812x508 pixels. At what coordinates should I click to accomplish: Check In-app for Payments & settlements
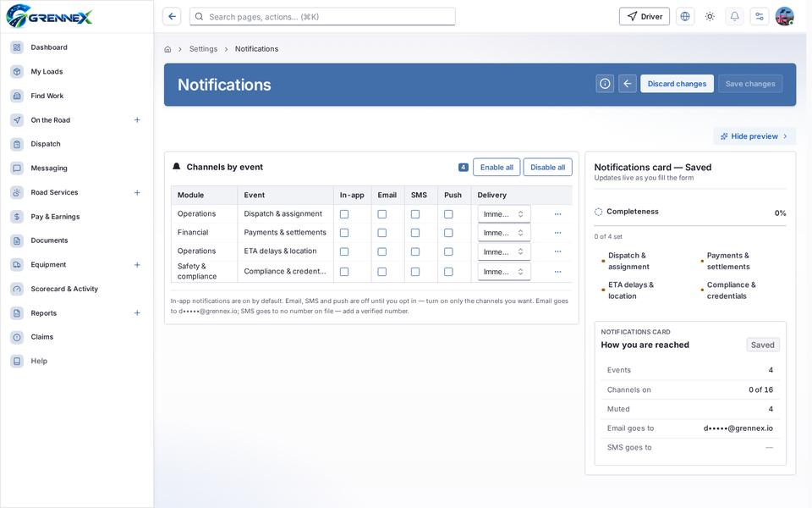[344, 233]
